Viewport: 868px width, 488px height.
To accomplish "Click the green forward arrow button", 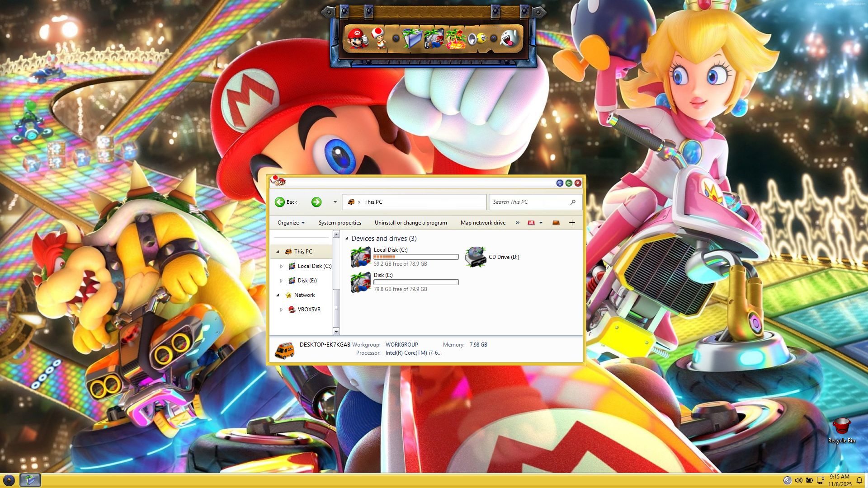I will click(x=316, y=202).
